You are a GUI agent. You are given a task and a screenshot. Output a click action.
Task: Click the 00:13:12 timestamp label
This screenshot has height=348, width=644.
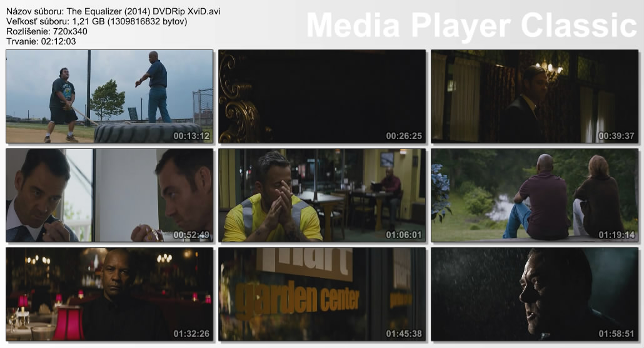[191, 136]
